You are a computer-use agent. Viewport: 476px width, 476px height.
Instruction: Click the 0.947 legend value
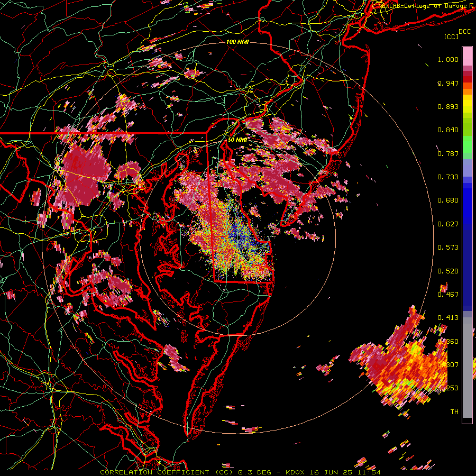coord(448,83)
